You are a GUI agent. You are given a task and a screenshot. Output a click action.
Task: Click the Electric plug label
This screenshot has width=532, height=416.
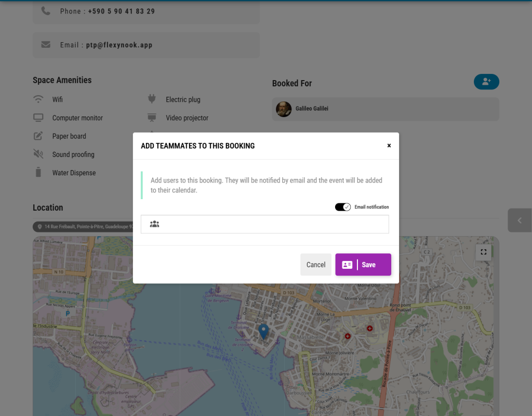click(x=183, y=99)
